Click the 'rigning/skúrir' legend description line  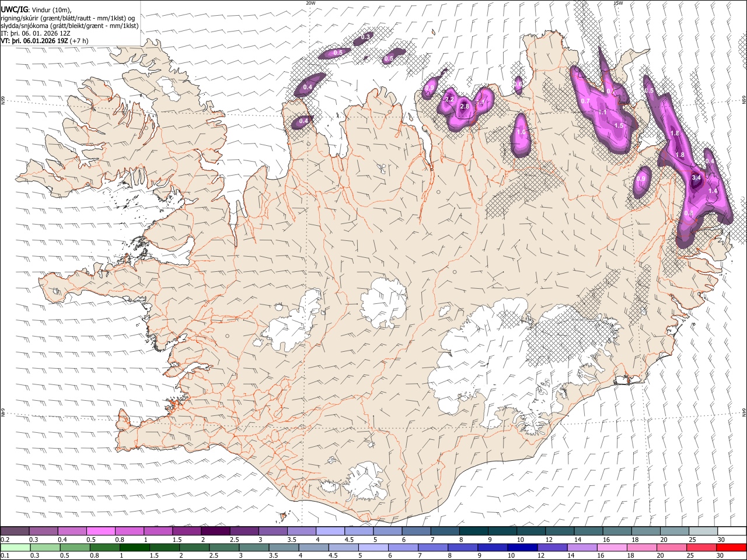point(68,17)
